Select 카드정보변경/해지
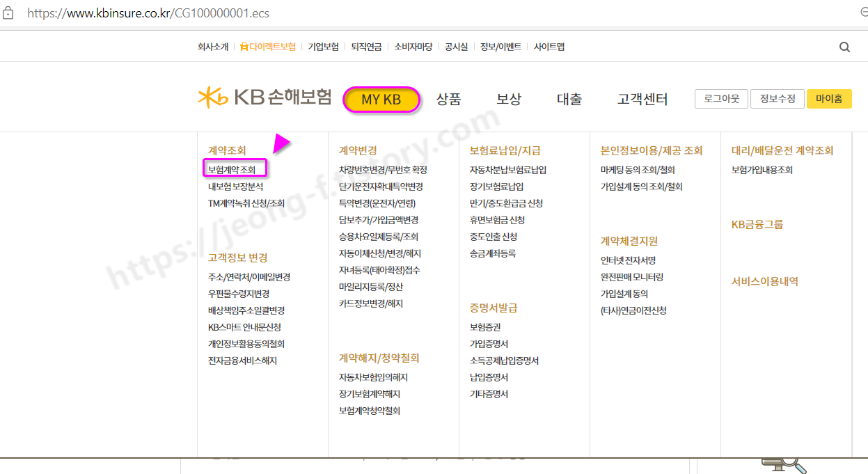The height and width of the screenshot is (474, 868). (x=371, y=303)
